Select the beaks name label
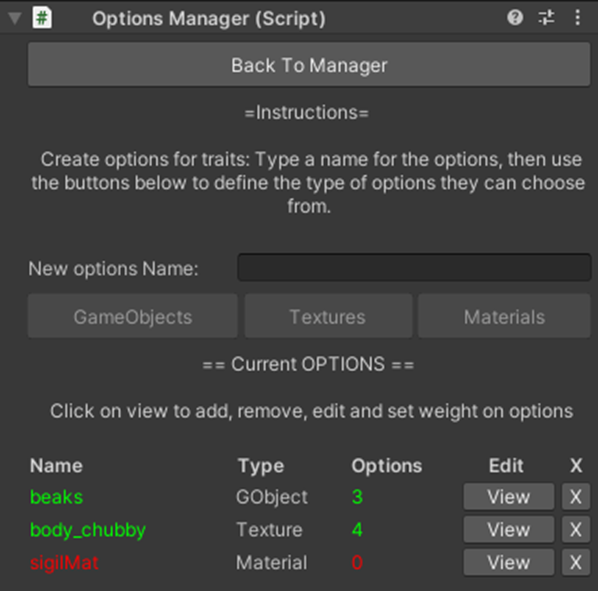Screen dimensions: 598x591 pos(56,497)
